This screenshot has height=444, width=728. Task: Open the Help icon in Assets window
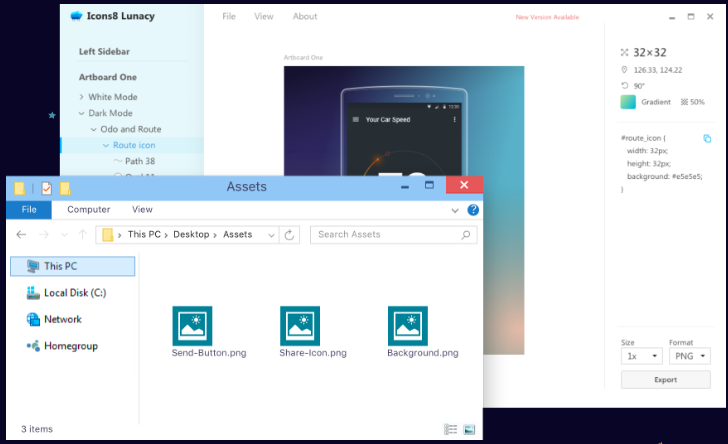(x=473, y=210)
